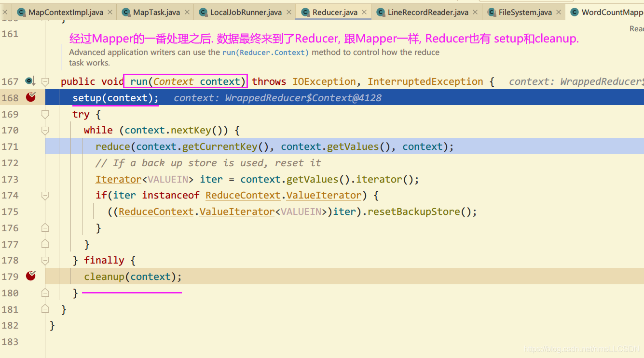Collapse the try block at line 169
This screenshot has width=644, height=358.
tap(45, 114)
